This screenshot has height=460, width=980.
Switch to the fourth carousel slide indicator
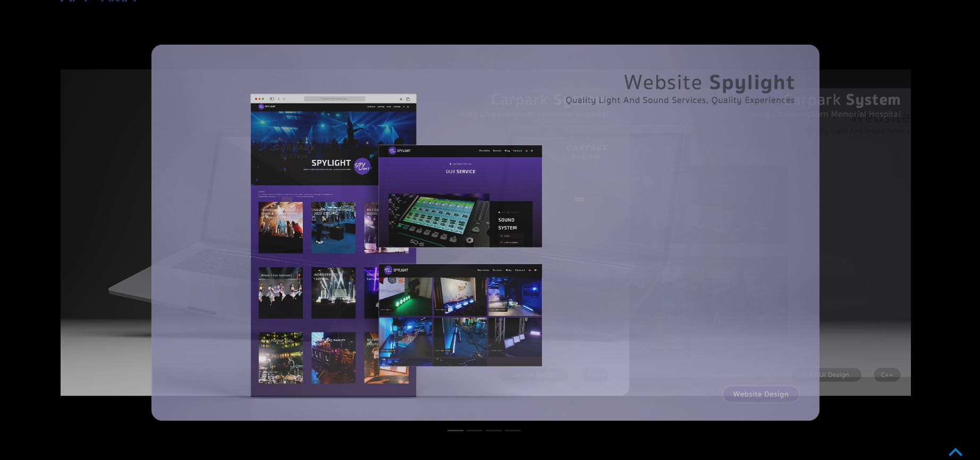(x=512, y=430)
